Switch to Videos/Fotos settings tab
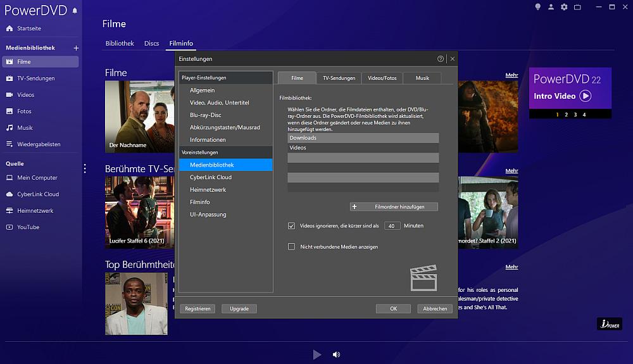Image resolution: width=633 pixels, height=364 pixels. 382,78
